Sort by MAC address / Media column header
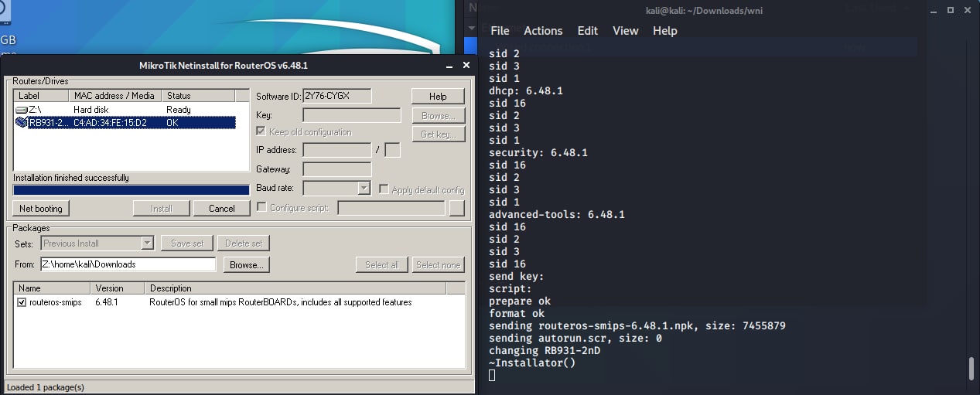 click(115, 96)
